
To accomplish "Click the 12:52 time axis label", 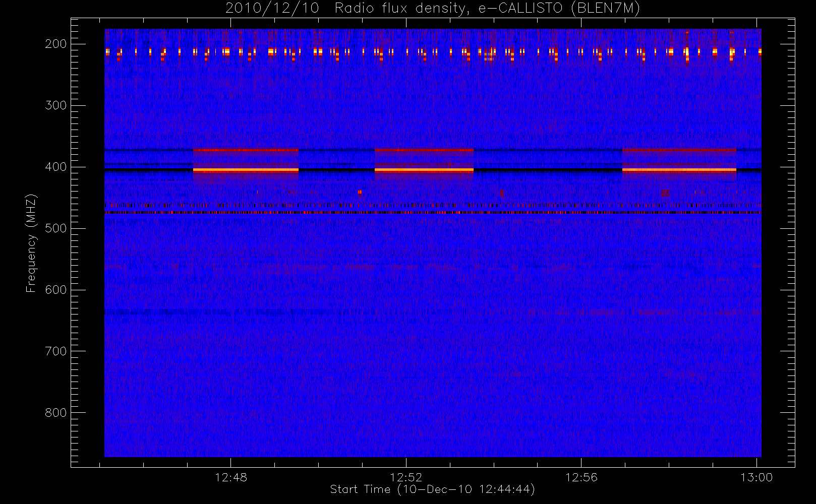I will [x=406, y=477].
